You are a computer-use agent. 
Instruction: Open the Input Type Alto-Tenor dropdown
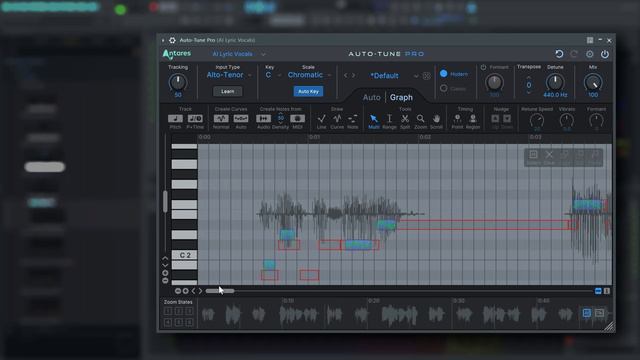tap(229, 75)
